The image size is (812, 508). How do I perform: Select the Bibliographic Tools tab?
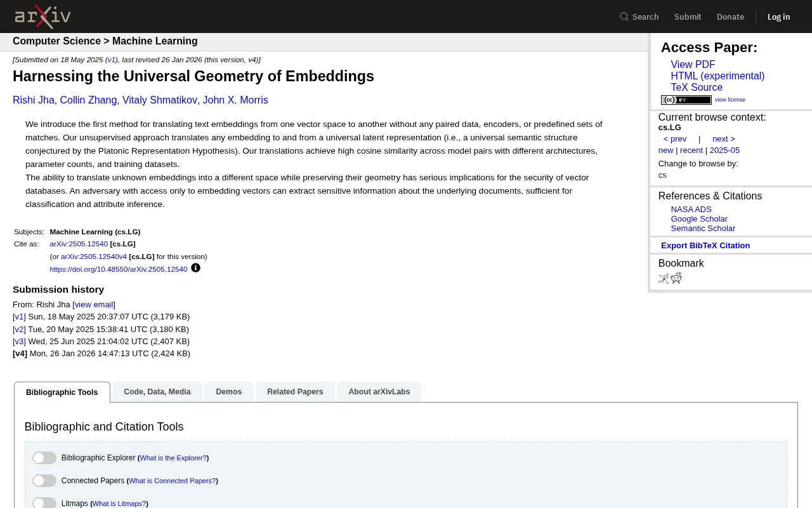[62, 392]
